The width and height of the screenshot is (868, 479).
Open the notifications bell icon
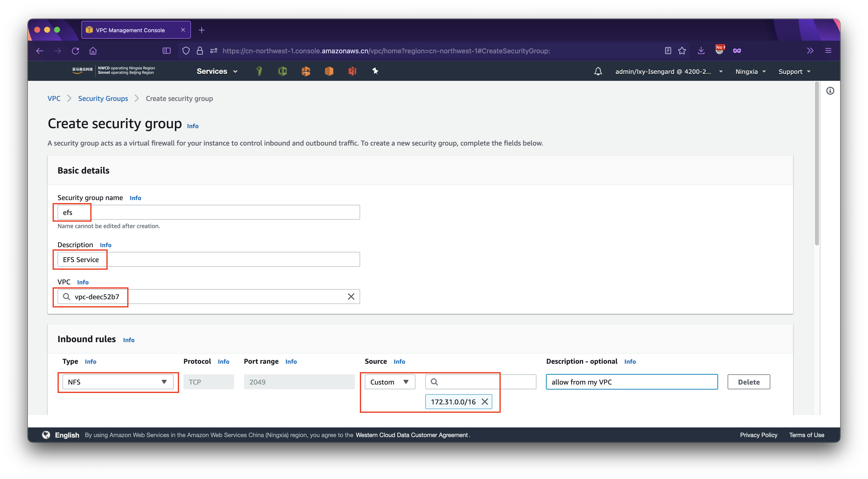click(x=598, y=71)
